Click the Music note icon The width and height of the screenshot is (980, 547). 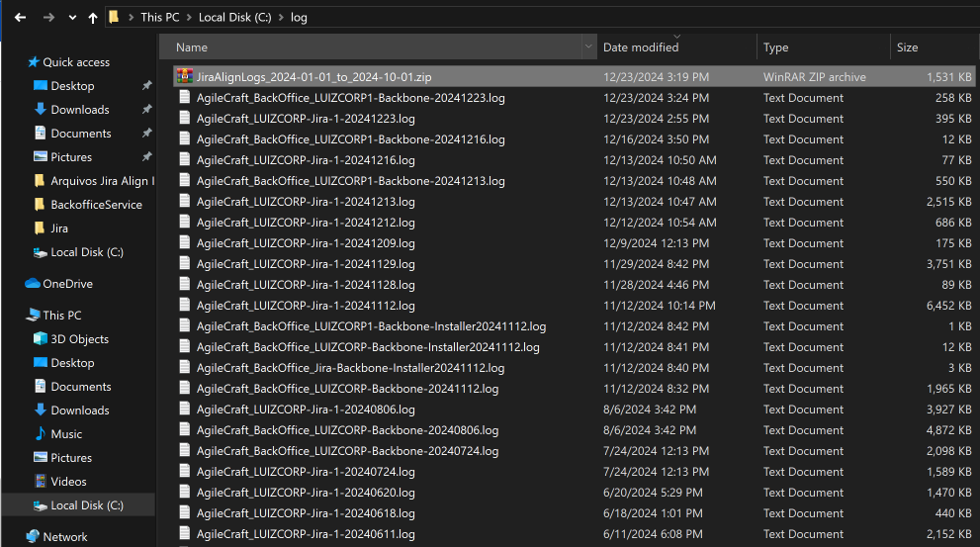40,433
